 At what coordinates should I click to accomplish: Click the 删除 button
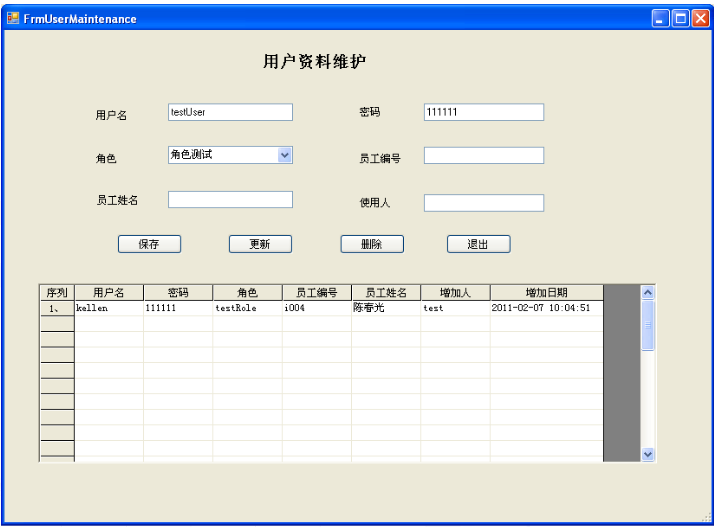[372, 244]
